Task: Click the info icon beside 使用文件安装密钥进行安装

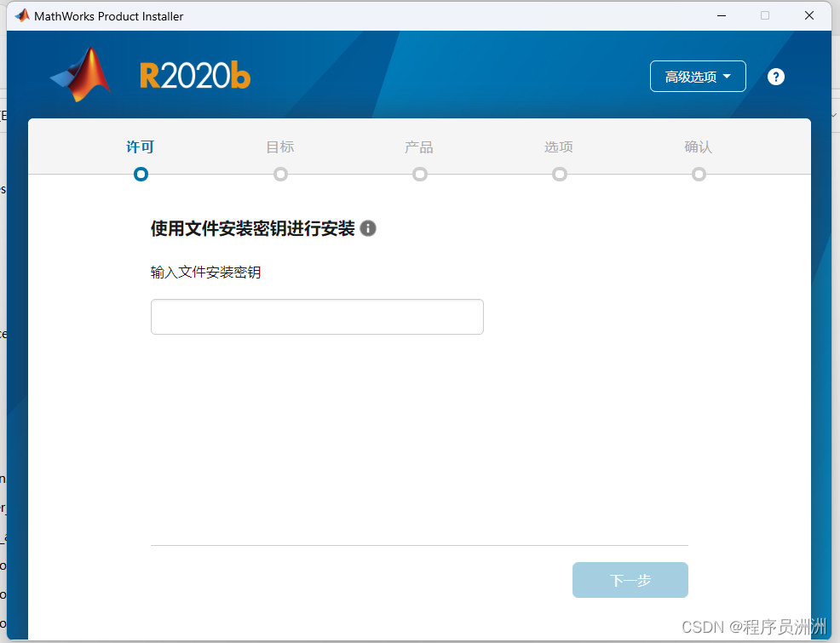Action: point(368,228)
